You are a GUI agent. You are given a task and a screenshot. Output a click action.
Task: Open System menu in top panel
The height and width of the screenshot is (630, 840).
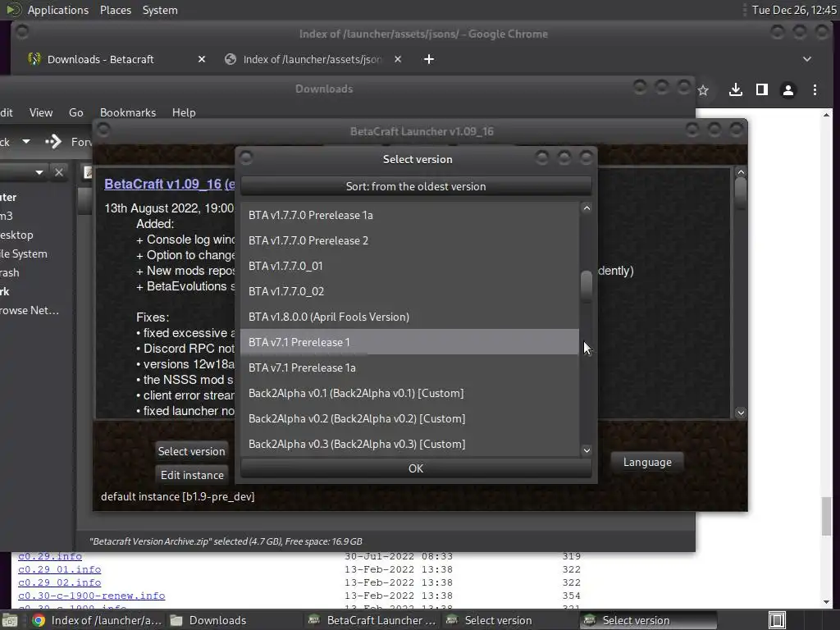pyautogui.click(x=160, y=10)
